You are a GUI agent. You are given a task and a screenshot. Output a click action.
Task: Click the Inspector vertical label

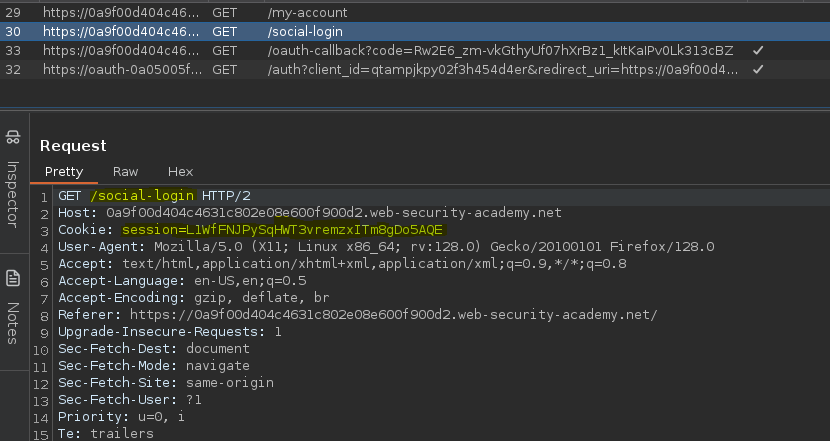tap(13, 194)
